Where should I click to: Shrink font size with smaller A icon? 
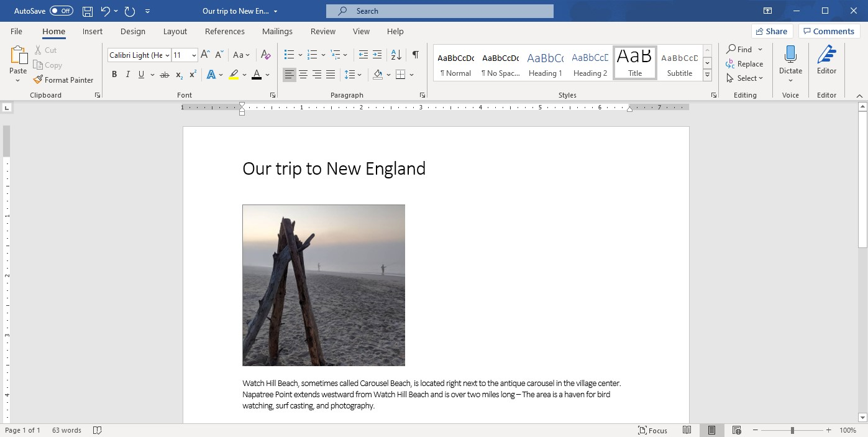219,55
